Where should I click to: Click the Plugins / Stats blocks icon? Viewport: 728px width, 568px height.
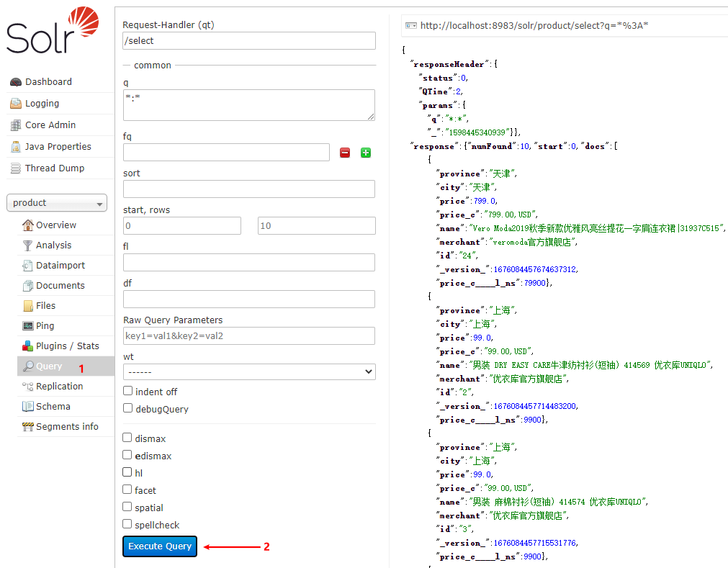tap(28, 346)
